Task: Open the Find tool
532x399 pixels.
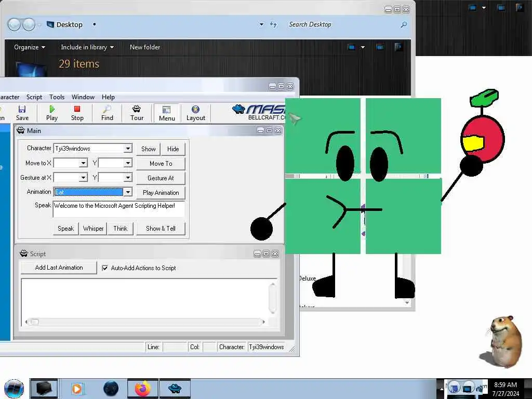Action: pos(107,113)
